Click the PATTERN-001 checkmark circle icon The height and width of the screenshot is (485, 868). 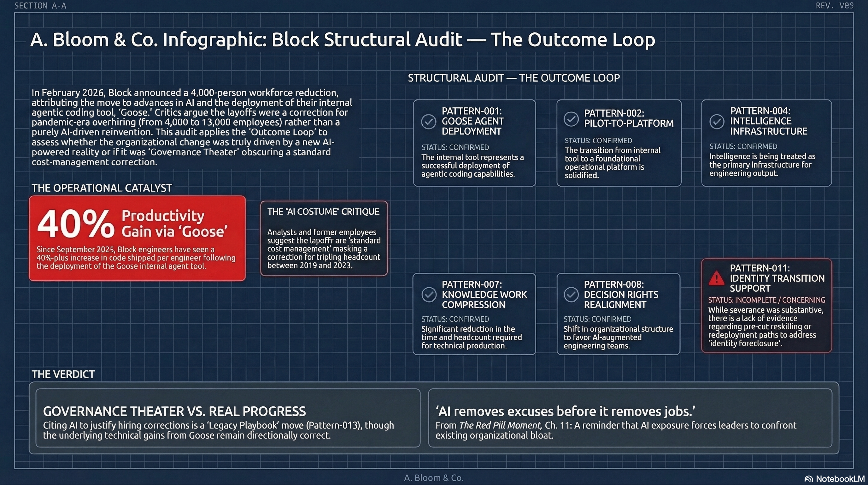point(429,122)
